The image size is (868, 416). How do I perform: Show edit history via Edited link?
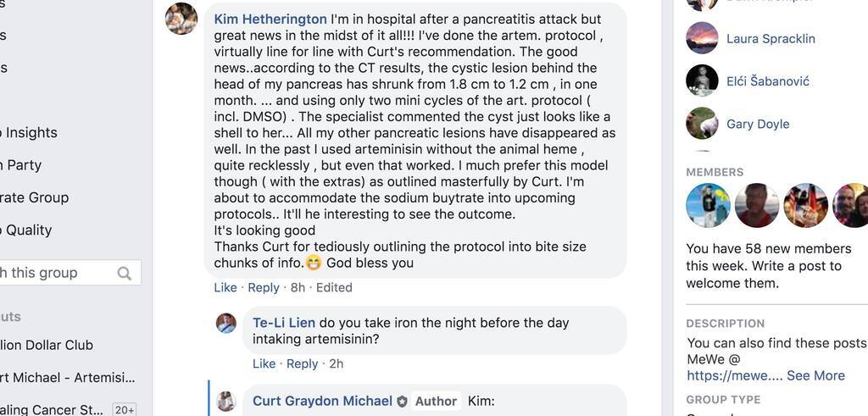tap(334, 287)
